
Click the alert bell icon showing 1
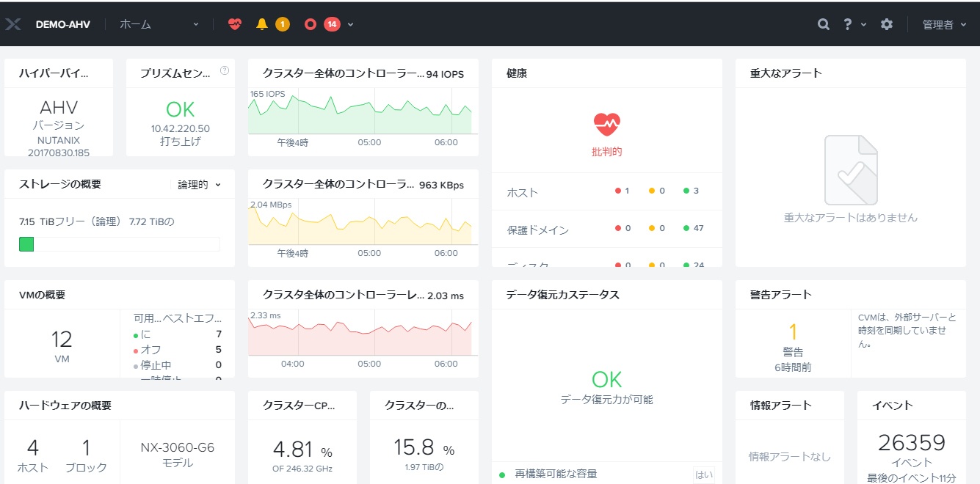pyautogui.click(x=262, y=23)
